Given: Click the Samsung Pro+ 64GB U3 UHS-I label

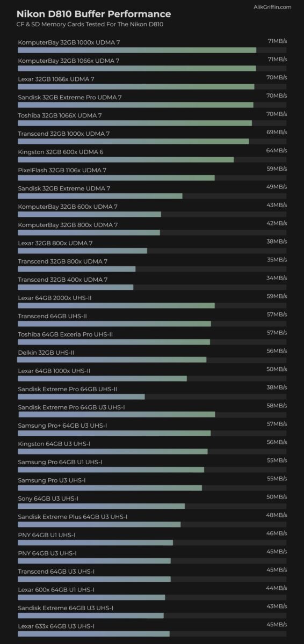Looking at the screenshot, I should tap(62, 426).
